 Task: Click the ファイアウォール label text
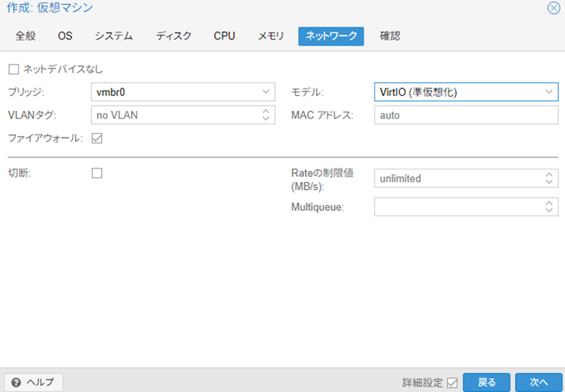[x=46, y=138]
